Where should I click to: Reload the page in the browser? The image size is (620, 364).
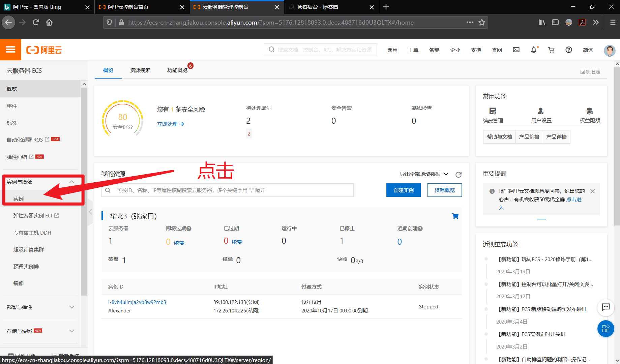tap(36, 23)
